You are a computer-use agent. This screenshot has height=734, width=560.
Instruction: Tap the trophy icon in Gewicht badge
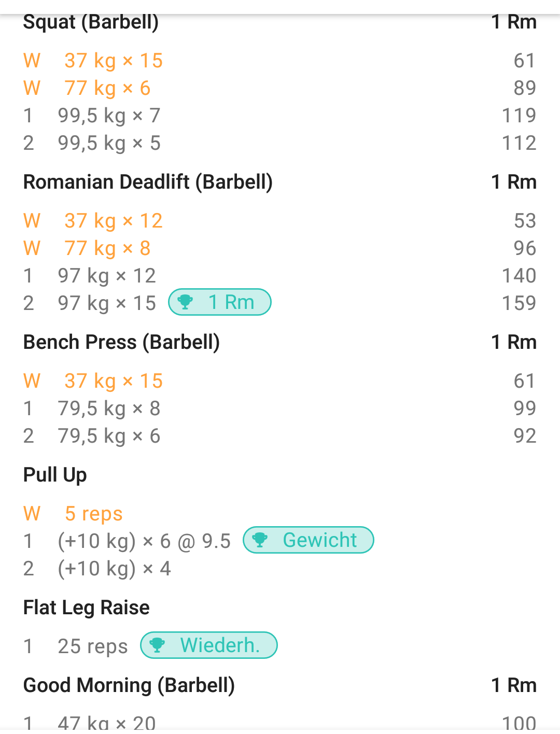pos(260,540)
